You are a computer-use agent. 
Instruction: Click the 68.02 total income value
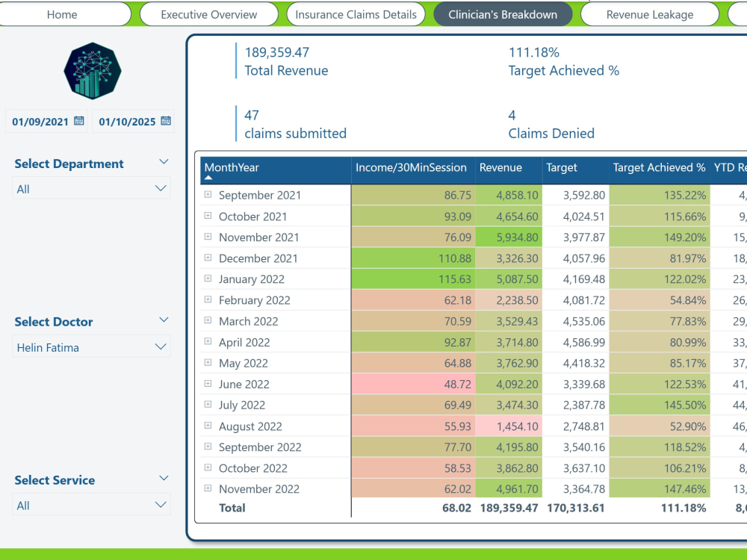456,508
